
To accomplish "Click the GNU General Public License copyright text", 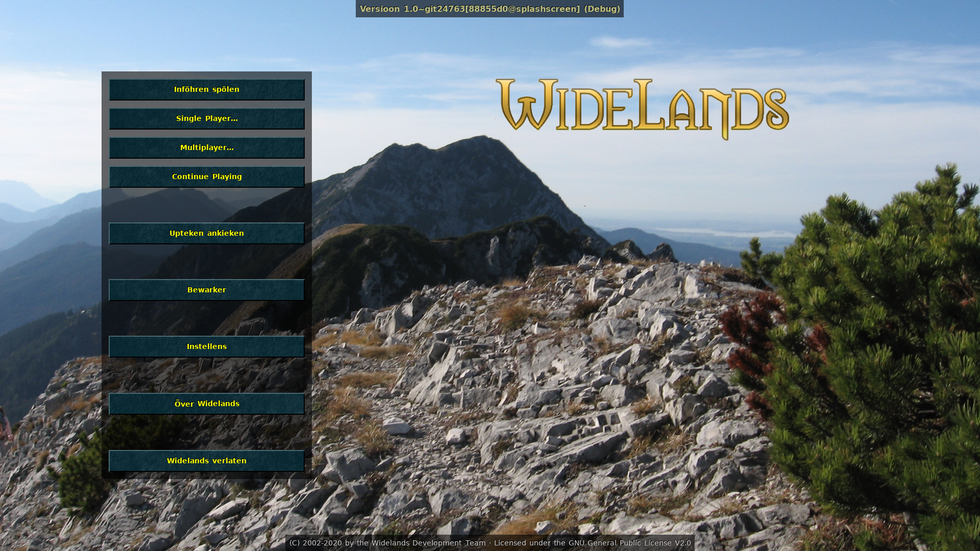I will coord(490,543).
